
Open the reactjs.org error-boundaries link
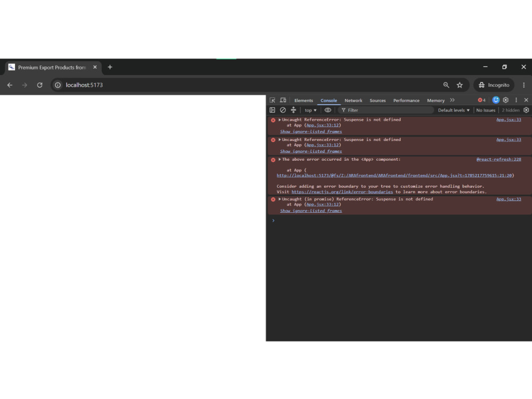pos(342,192)
